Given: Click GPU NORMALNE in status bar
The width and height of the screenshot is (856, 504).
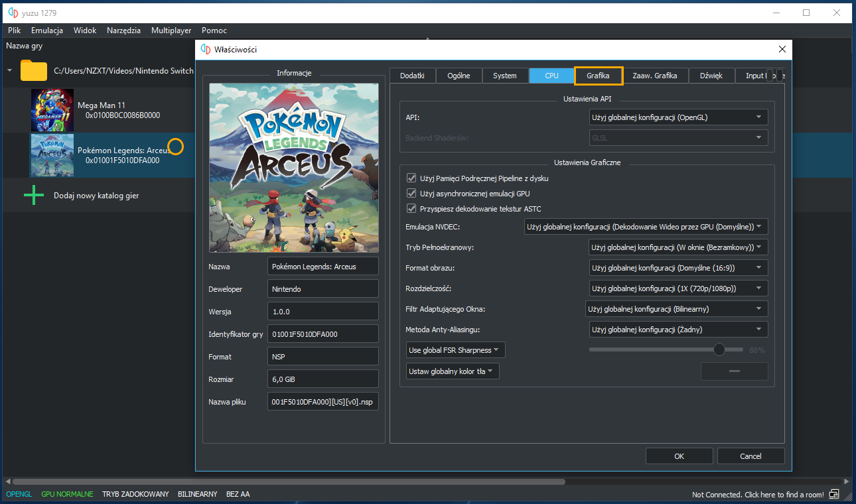Looking at the screenshot, I should point(67,495).
